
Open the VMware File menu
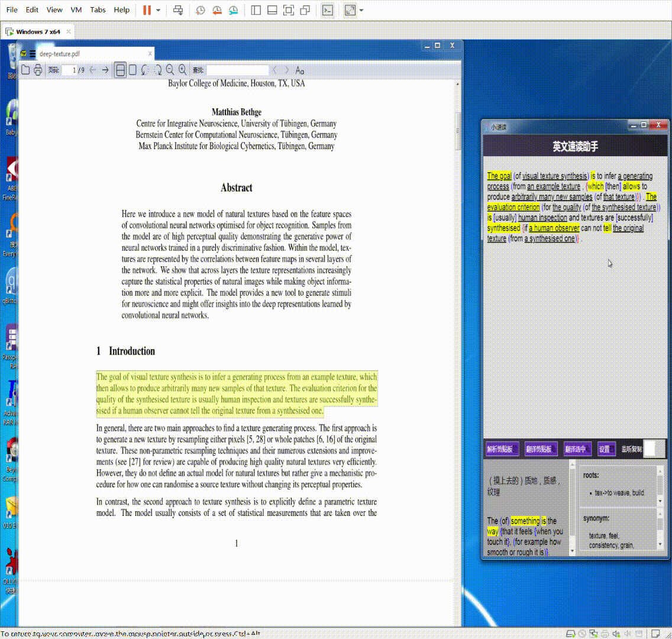(12, 10)
